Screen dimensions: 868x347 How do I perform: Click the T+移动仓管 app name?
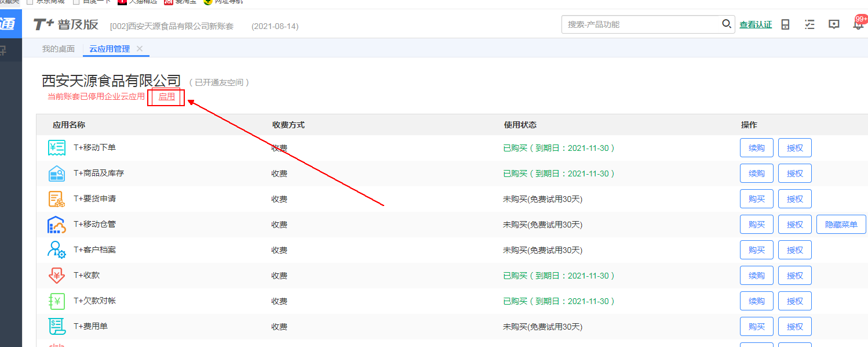(x=94, y=224)
